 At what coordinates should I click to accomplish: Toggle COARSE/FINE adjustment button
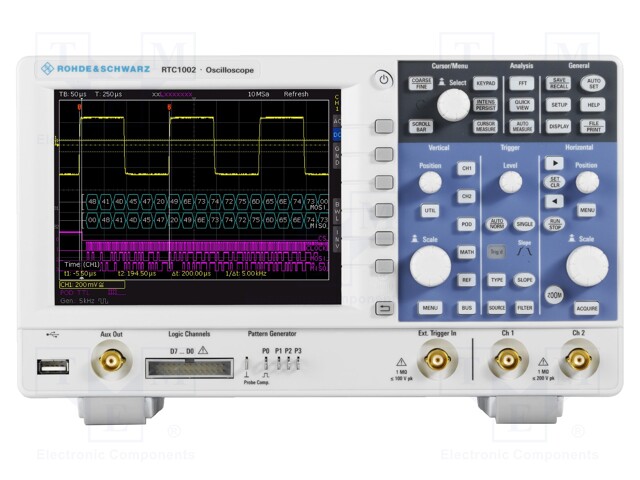coord(421,84)
